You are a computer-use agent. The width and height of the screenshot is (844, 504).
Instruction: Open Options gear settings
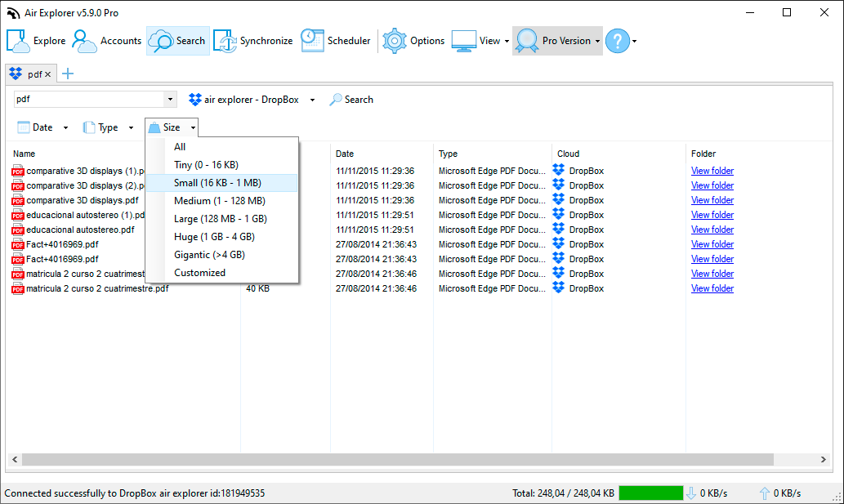tap(413, 41)
